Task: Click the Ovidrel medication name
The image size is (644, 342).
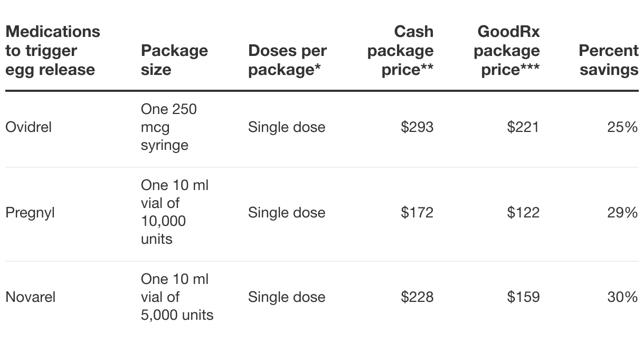Action: (x=29, y=127)
